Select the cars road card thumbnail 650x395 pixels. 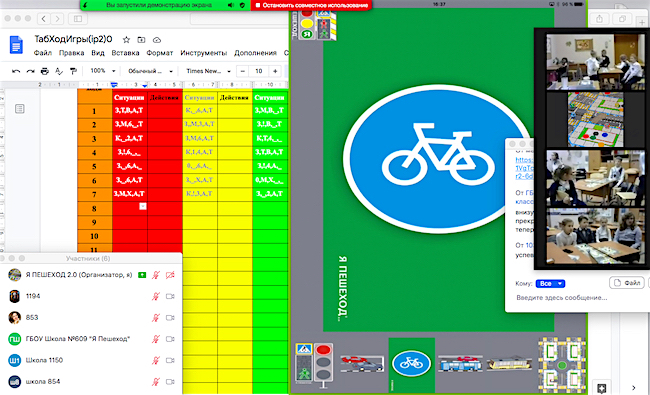coord(362,364)
